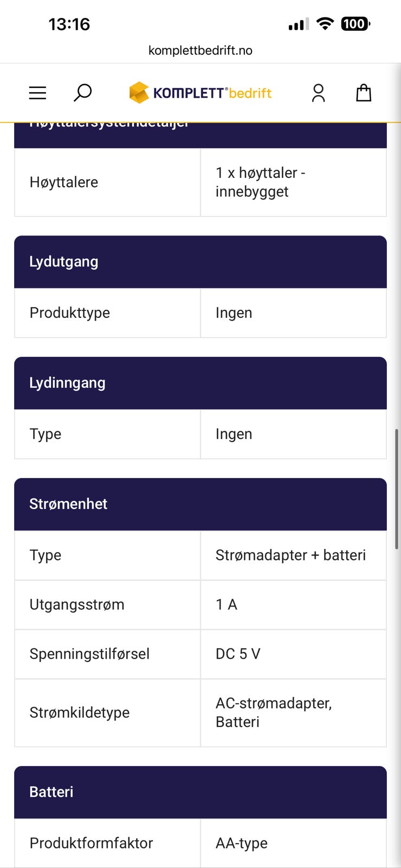This screenshot has width=401, height=868.
Task: Tap the komplettbedrift.no address bar
Action: tap(200, 50)
